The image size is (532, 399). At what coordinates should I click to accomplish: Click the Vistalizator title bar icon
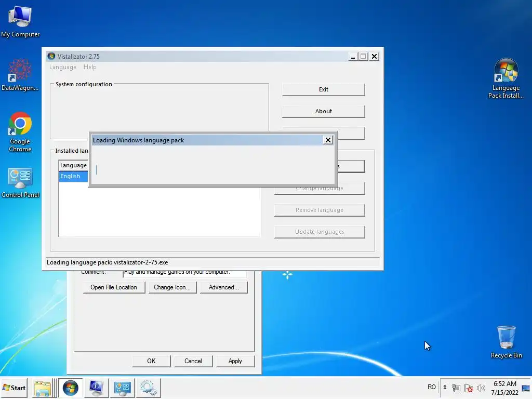51,56
